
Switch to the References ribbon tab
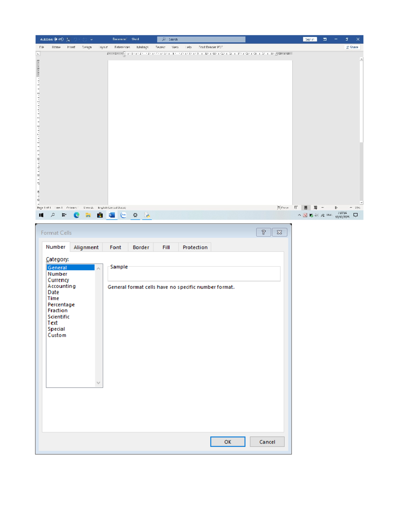(x=122, y=47)
